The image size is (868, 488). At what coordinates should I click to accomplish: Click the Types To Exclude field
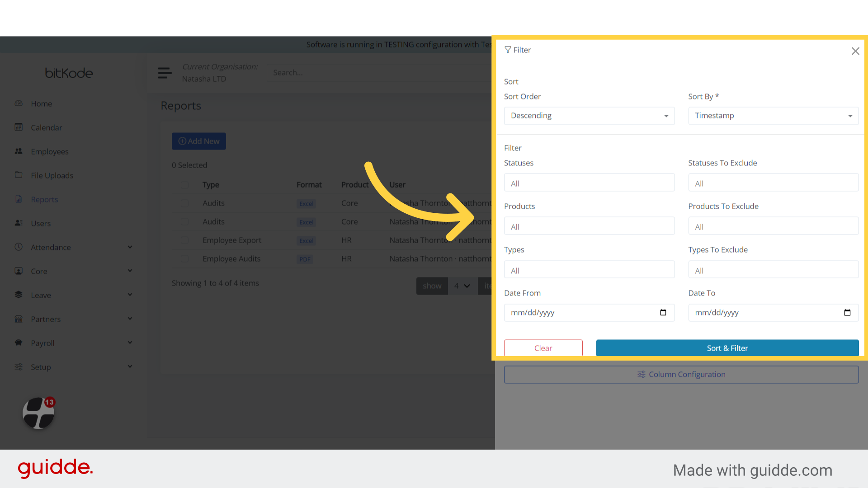click(x=773, y=270)
